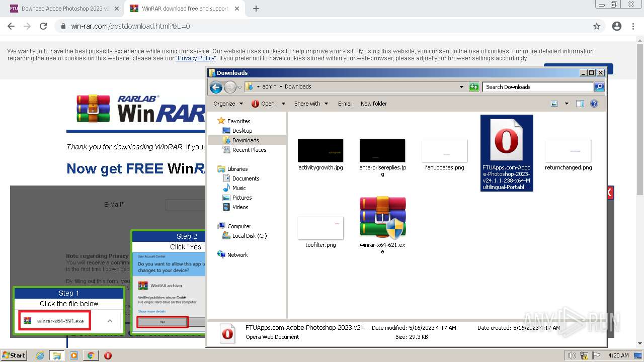Screen dimensions: 644x362
Task: Click the Opera icon in taskbar
Action: (108, 355)
